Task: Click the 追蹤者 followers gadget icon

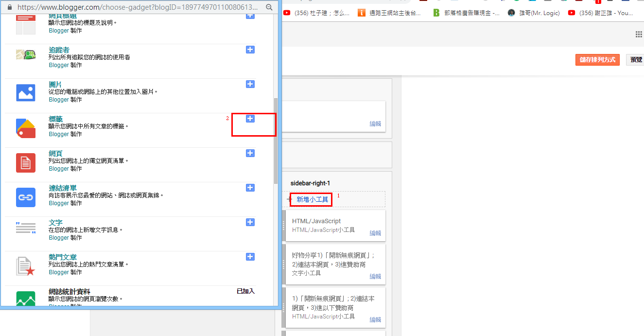Action: 26,54
